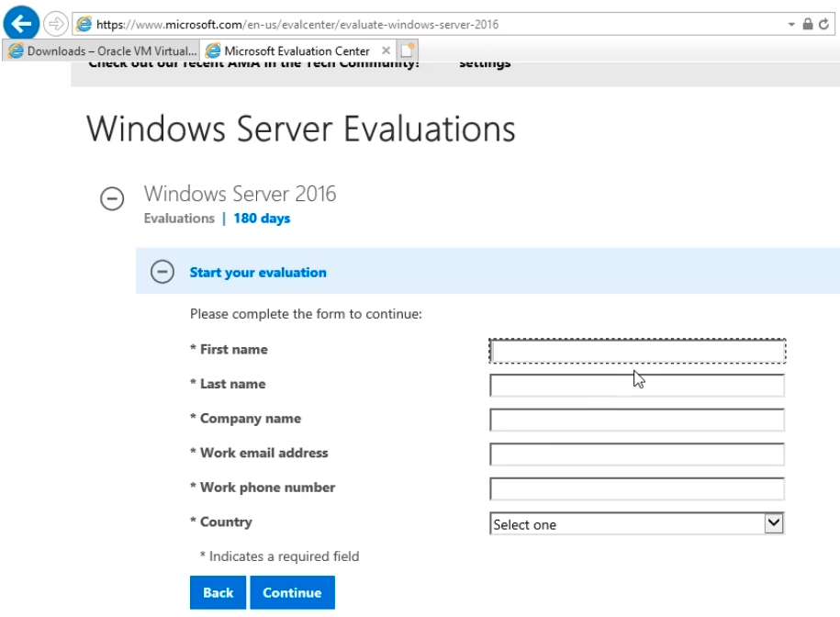840x617 pixels.
Task: Go back with the browser Back arrow
Action: point(21,24)
